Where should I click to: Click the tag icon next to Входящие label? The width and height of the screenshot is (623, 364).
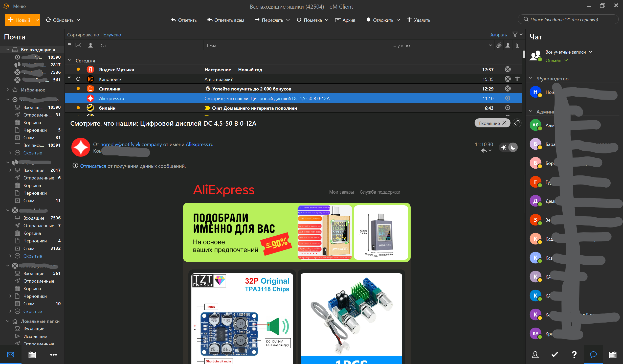517,123
